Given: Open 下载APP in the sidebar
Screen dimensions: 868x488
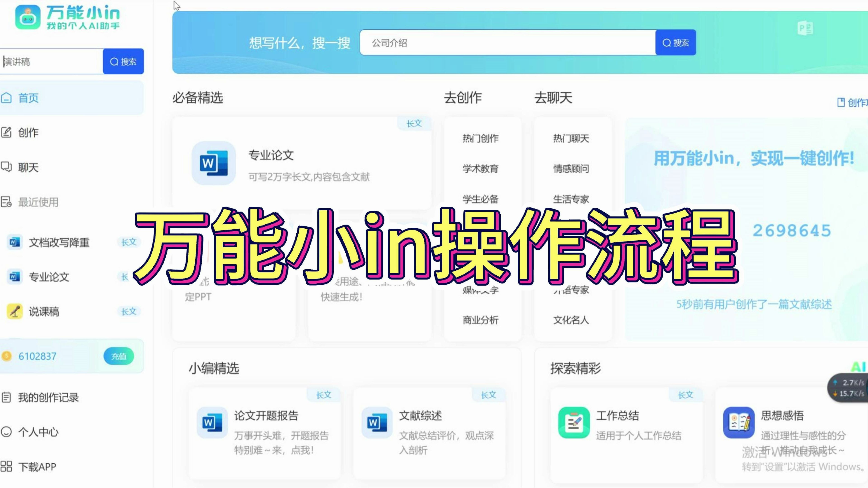Looking at the screenshot, I should pos(37,467).
